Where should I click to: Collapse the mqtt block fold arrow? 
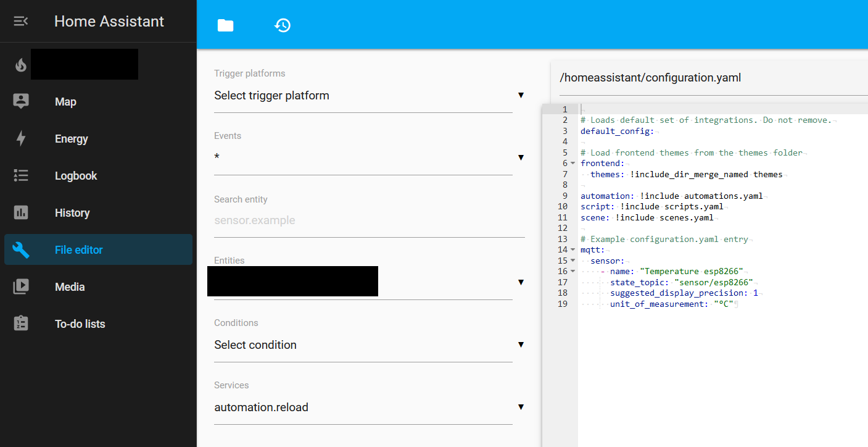573,249
